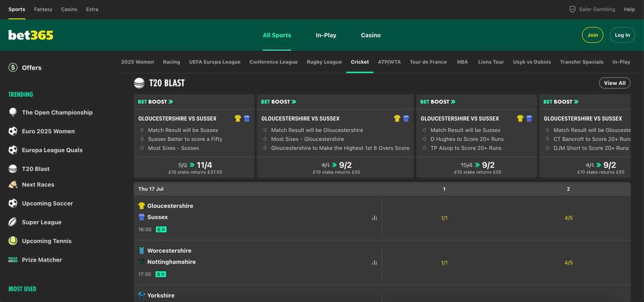Open the Nottinghamshire team name in fixture list
Image resolution: width=644 pixels, height=302 pixels.
point(171,262)
